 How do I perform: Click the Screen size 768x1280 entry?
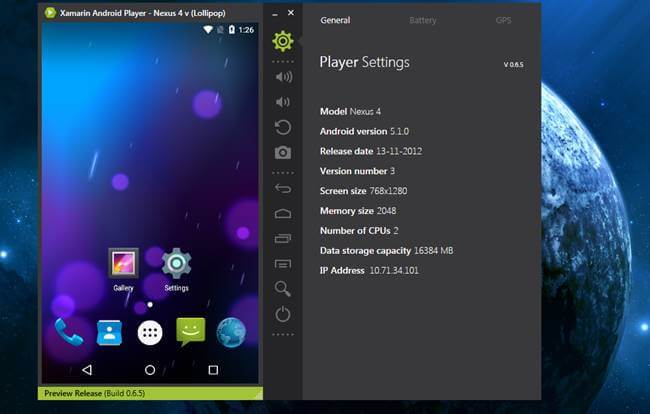[364, 191]
